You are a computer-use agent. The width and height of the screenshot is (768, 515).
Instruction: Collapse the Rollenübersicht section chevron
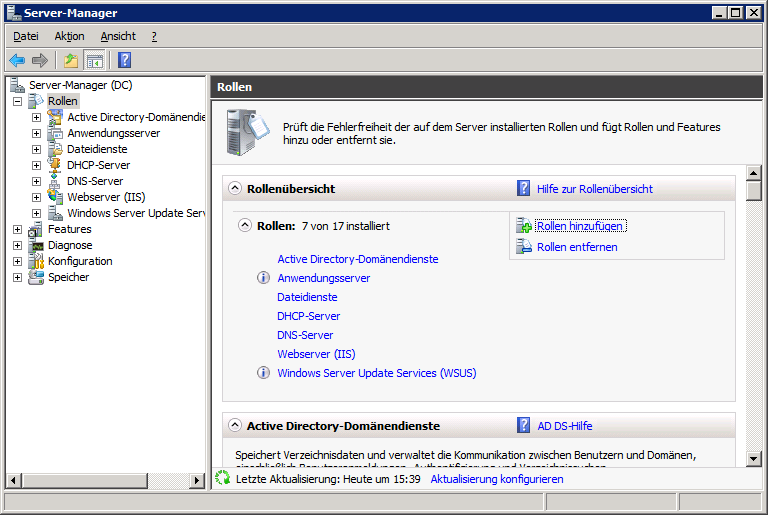(x=235, y=188)
